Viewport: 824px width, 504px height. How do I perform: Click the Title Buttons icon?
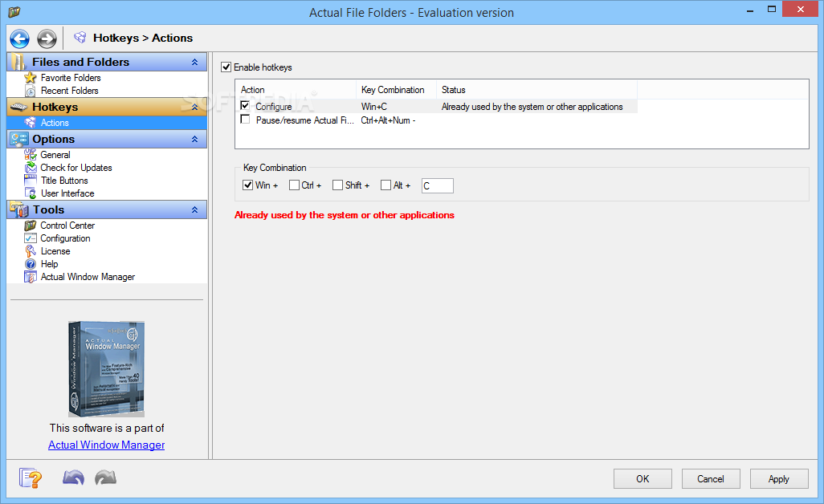tap(31, 181)
